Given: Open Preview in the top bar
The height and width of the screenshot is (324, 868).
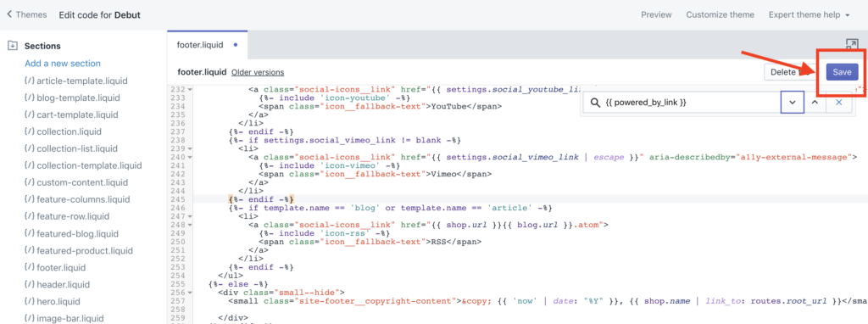Looking at the screenshot, I should click(x=656, y=15).
